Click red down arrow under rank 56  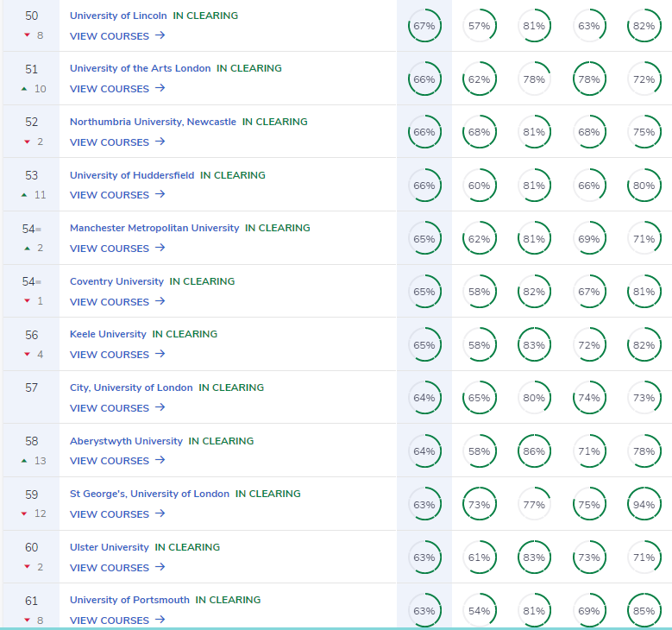coord(27,354)
